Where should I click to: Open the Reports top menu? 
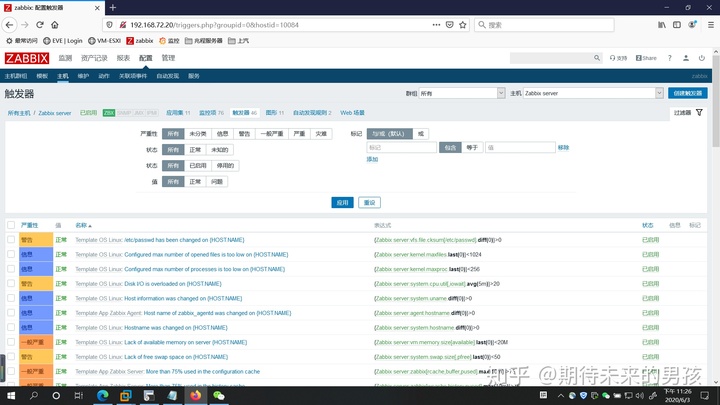point(123,58)
